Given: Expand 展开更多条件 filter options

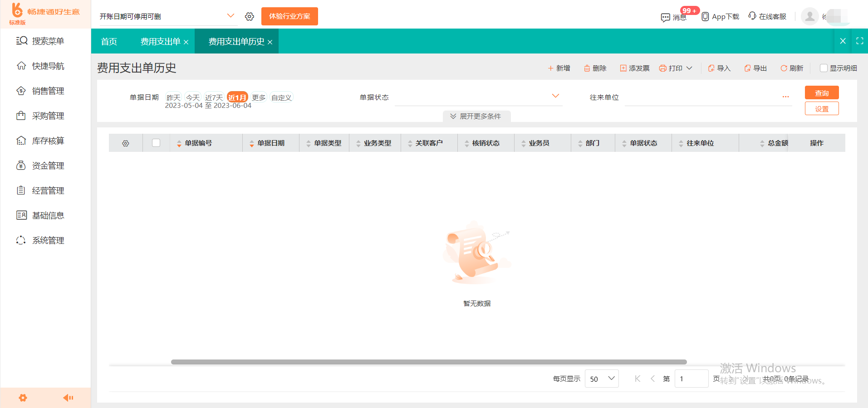Looking at the screenshot, I should click(476, 116).
